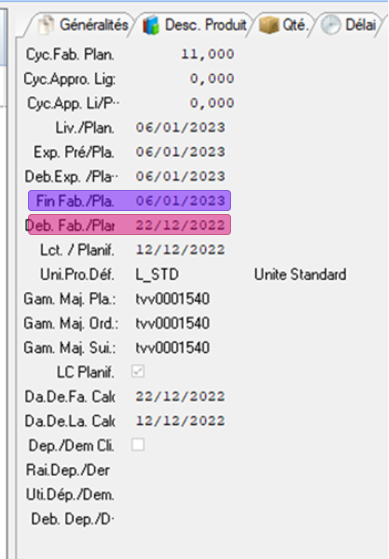Select the Qté. tab
Image resolution: width=389 pixels, height=559 pixels.
point(284,25)
